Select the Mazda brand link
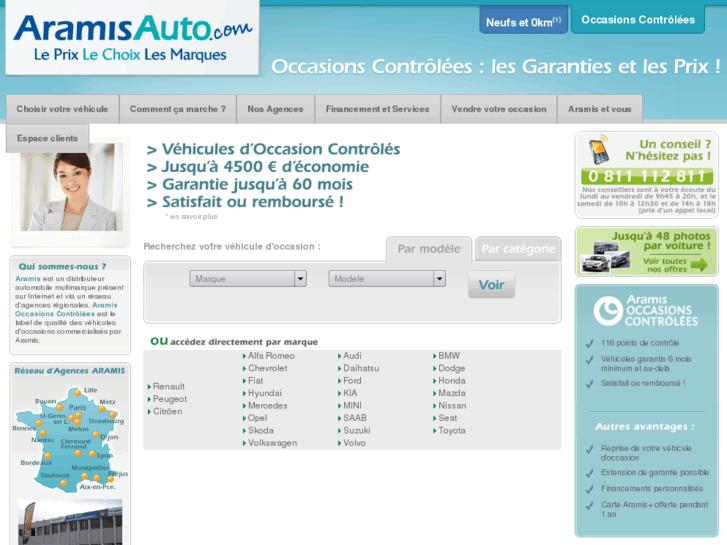 coord(452,393)
